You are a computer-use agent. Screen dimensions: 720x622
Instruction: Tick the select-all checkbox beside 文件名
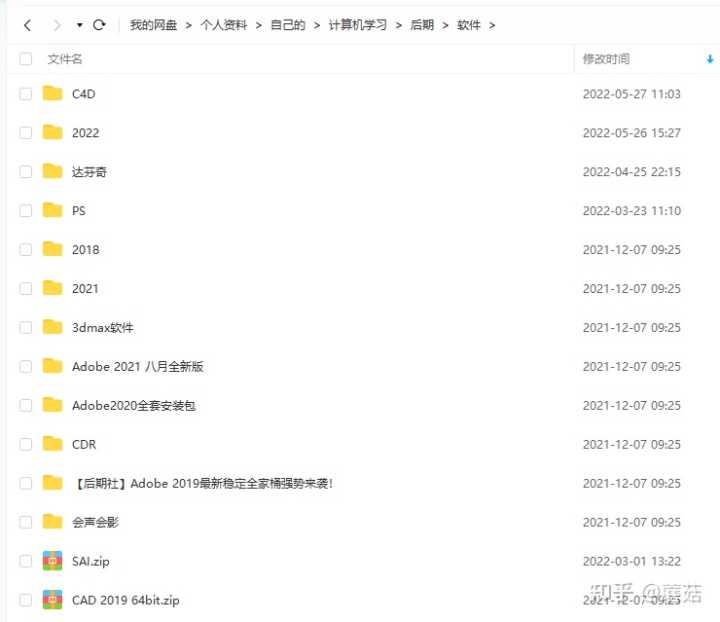26,59
